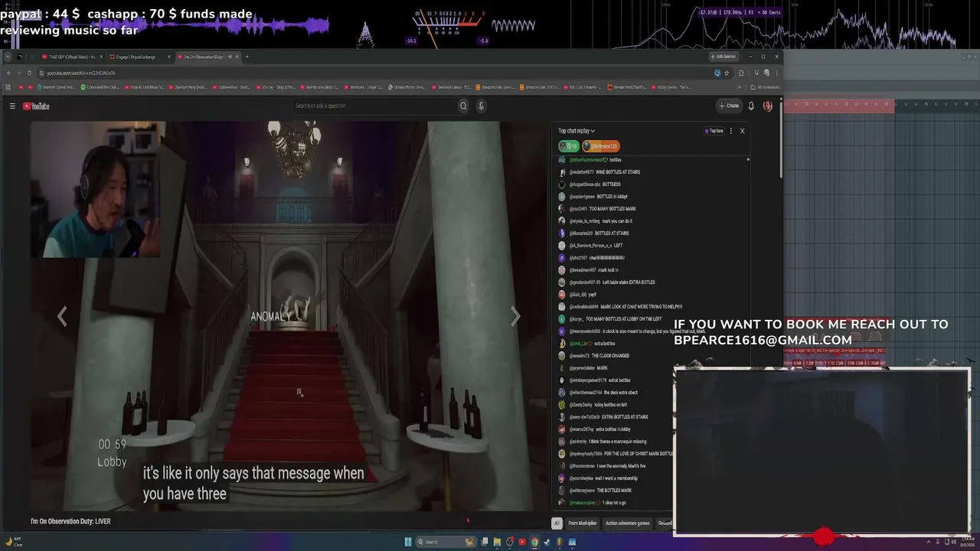Open the red YouTube app on taskbar
Screen dimensions: 980x551
(x=522, y=542)
